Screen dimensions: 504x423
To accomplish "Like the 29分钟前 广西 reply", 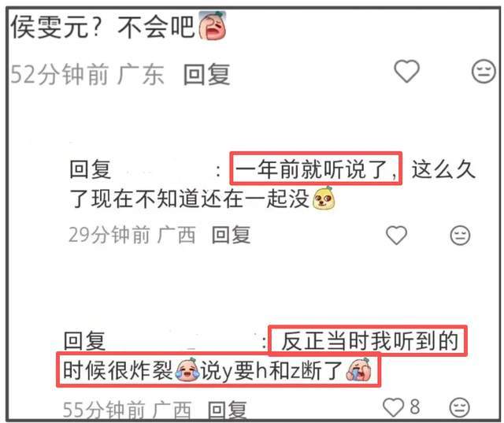I will coord(396,235).
